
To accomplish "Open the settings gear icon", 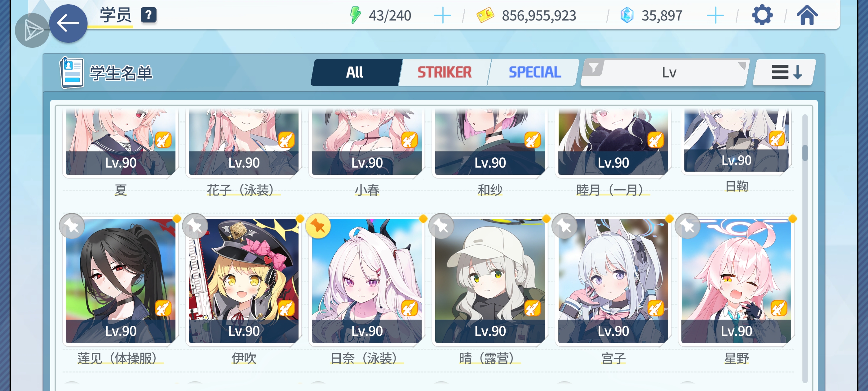I will (762, 15).
